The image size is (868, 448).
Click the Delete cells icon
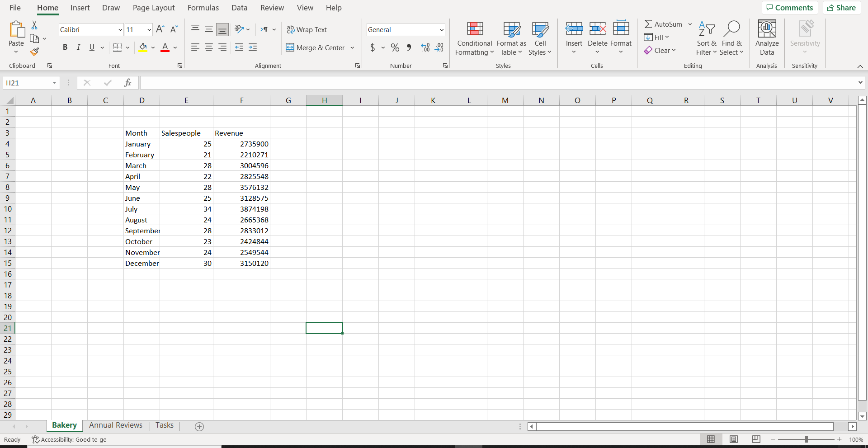click(x=598, y=29)
